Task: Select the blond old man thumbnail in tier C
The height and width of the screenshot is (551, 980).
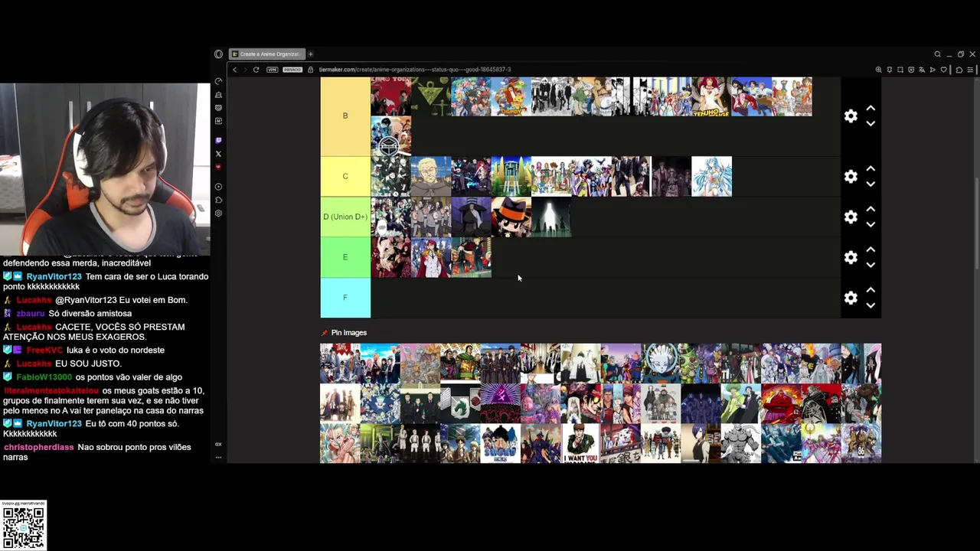Action: pyautogui.click(x=431, y=176)
